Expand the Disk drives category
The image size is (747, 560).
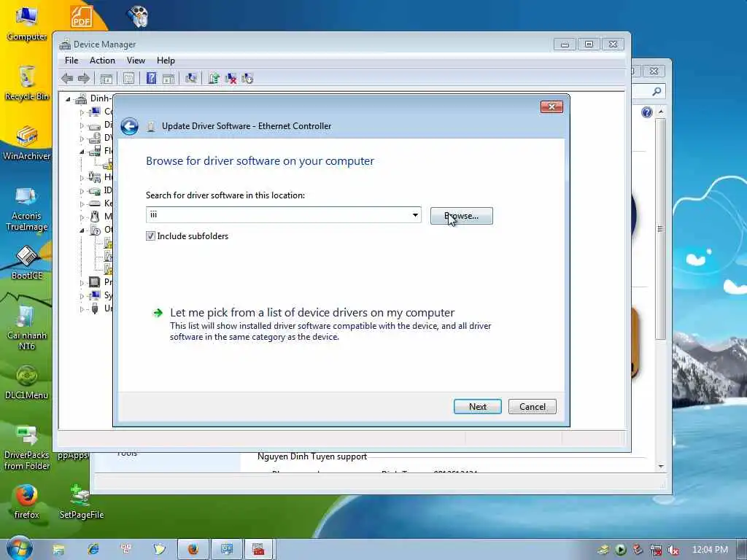pyautogui.click(x=82, y=125)
